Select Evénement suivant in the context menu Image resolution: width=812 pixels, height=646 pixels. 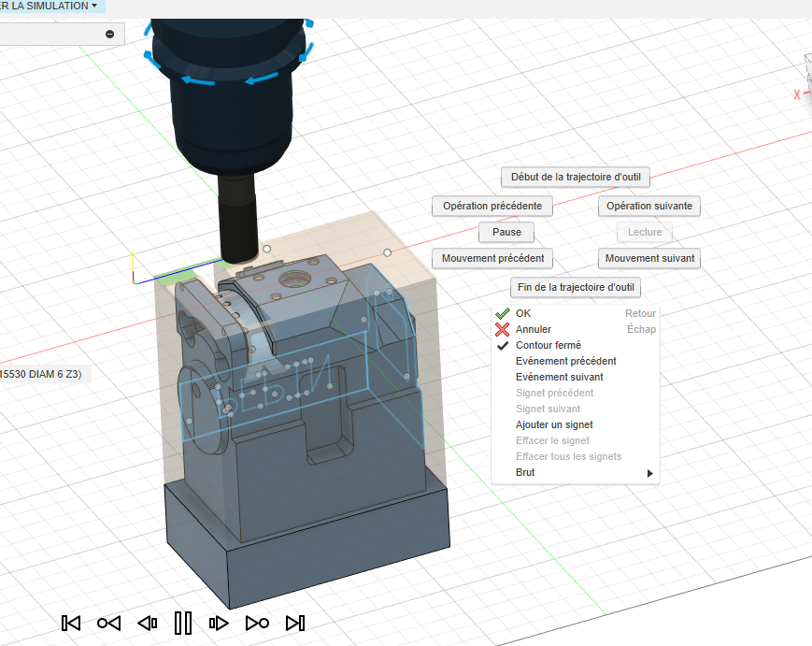(x=559, y=377)
